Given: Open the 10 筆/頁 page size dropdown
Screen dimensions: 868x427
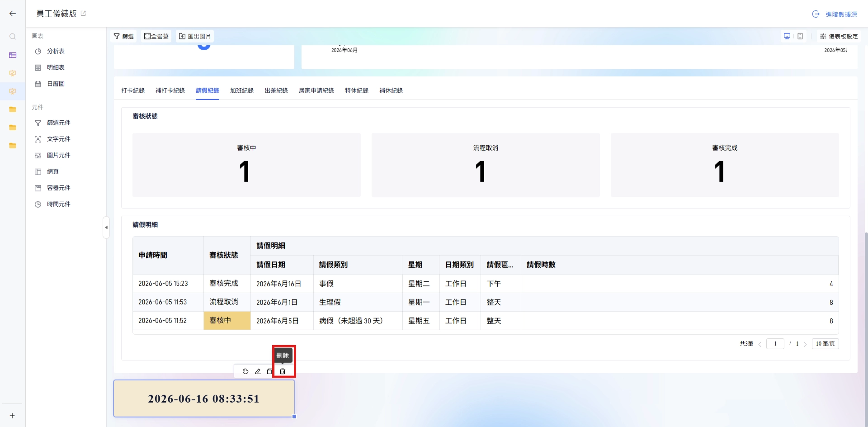Looking at the screenshot, I should (x=825, y=344).
